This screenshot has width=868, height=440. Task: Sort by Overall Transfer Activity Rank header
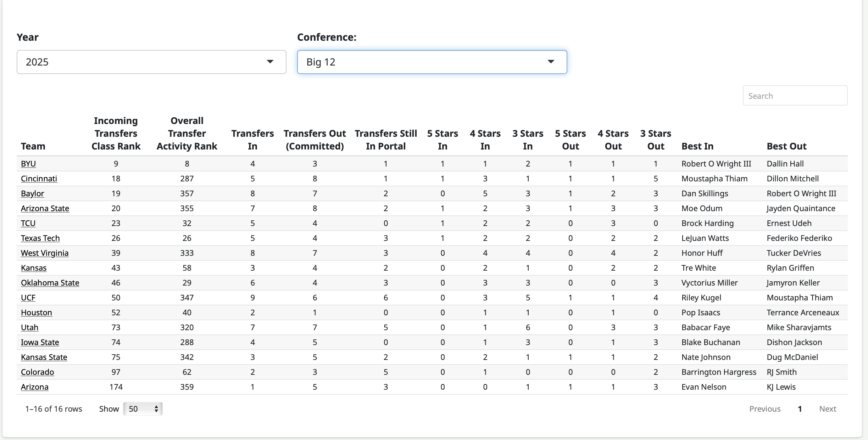tap(187, 134)
